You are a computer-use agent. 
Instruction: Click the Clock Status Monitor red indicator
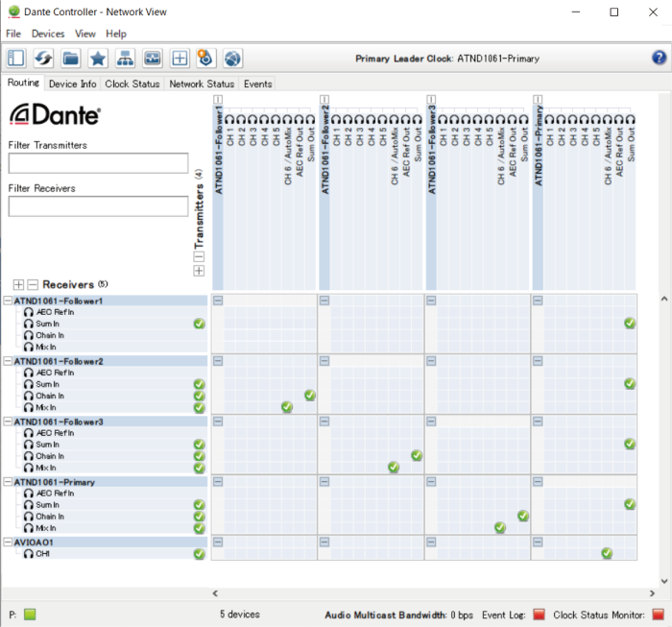[x=658, y=615]
